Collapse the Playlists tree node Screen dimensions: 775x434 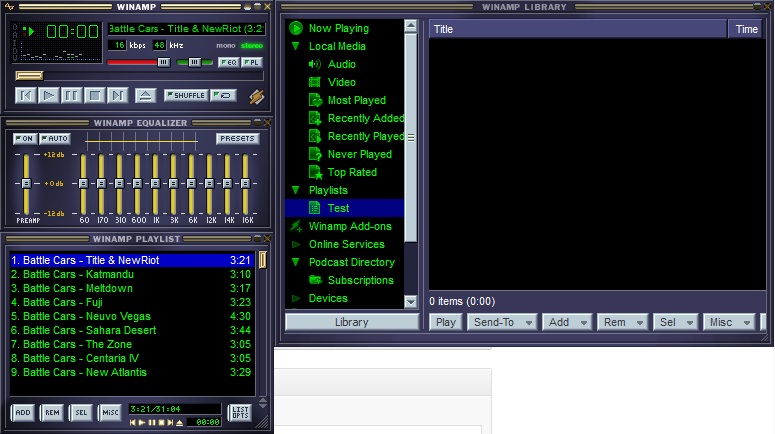click(x=296, y=190)
